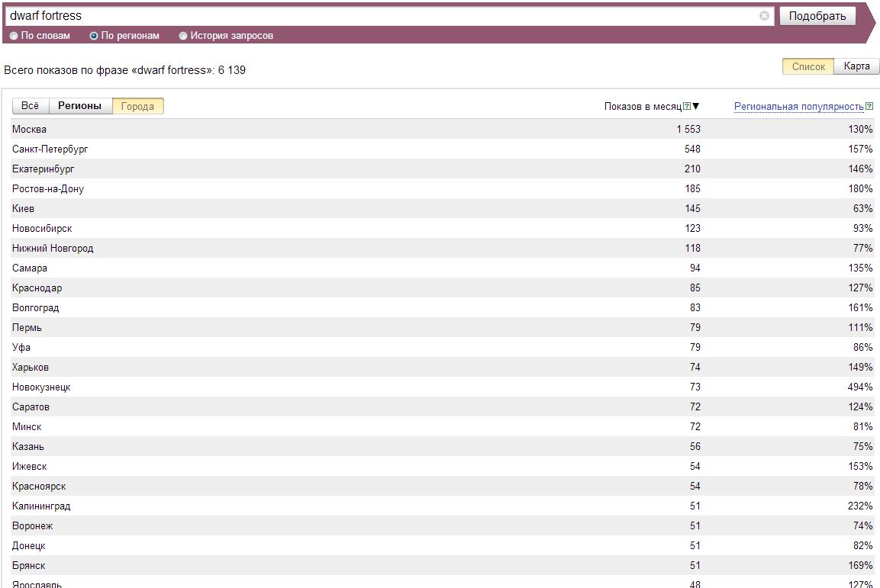The height and width of the screenshot is (588, 880).
Task: Open the Всё tab
Action: point(31,106)
